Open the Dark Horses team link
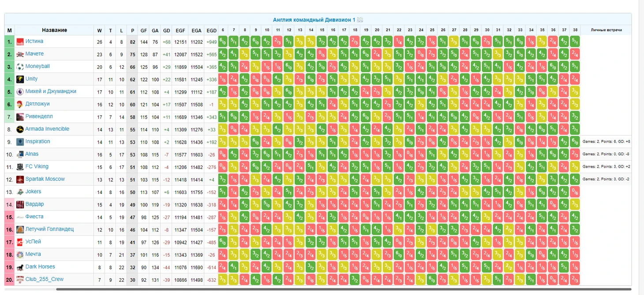This screenshot has height=295, width=644. (40, 267)
